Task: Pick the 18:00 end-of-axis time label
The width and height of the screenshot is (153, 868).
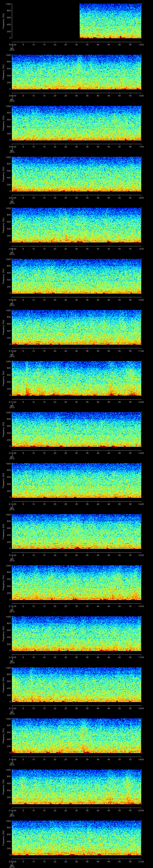Action: click(141, 708)
